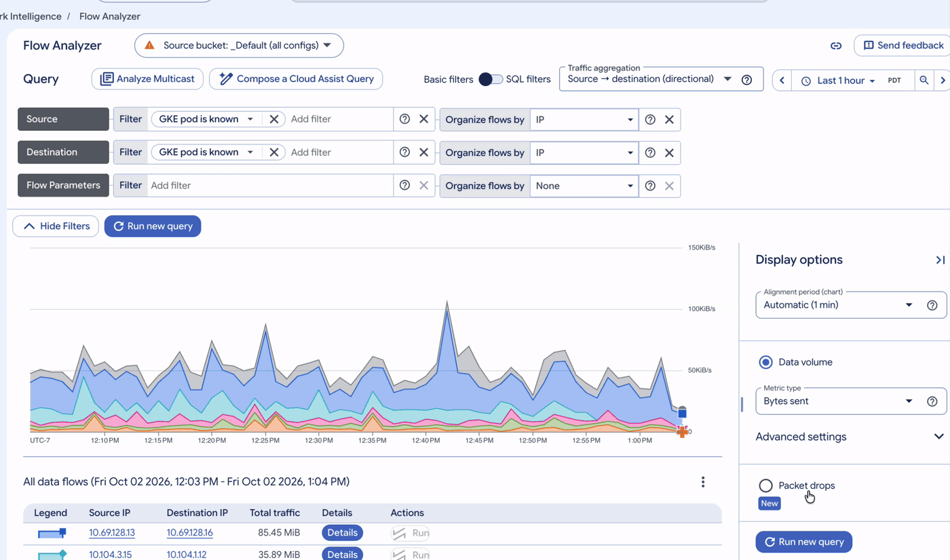Open source IP link 10.69.128.13
Screen dimensions: 950x560
[x=112, y=533]
